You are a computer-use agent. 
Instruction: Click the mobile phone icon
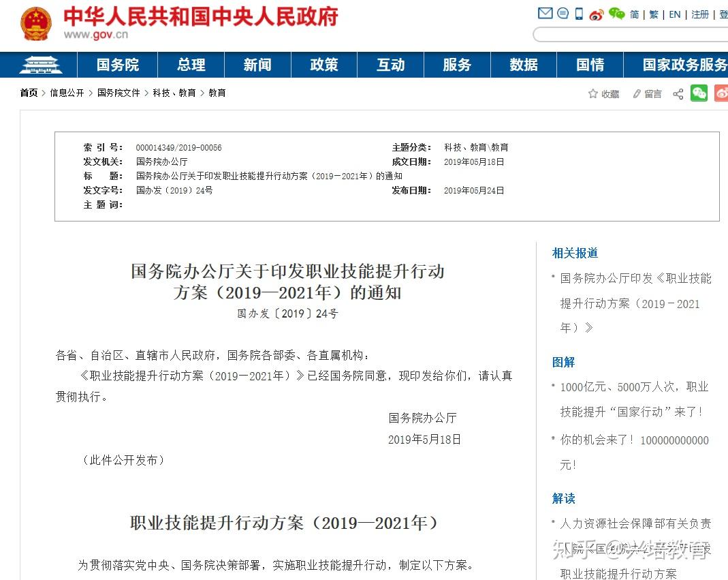click(x=579, y=14)
